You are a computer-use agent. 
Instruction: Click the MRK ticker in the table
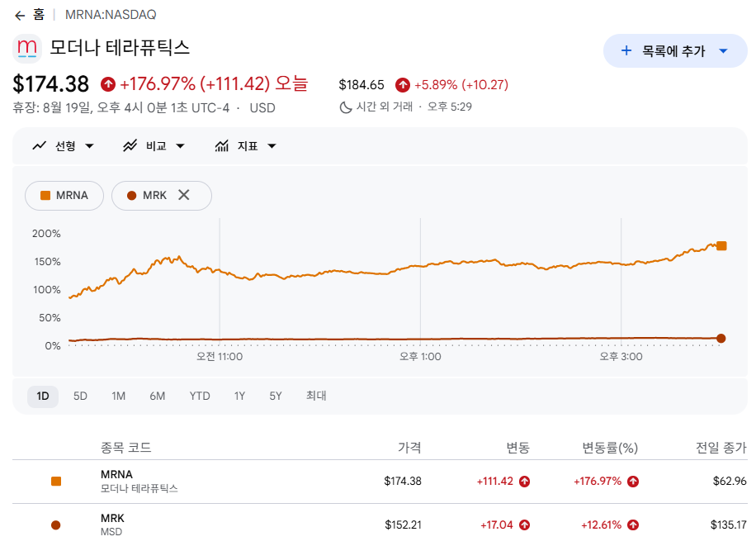click(x=112, y=519)
